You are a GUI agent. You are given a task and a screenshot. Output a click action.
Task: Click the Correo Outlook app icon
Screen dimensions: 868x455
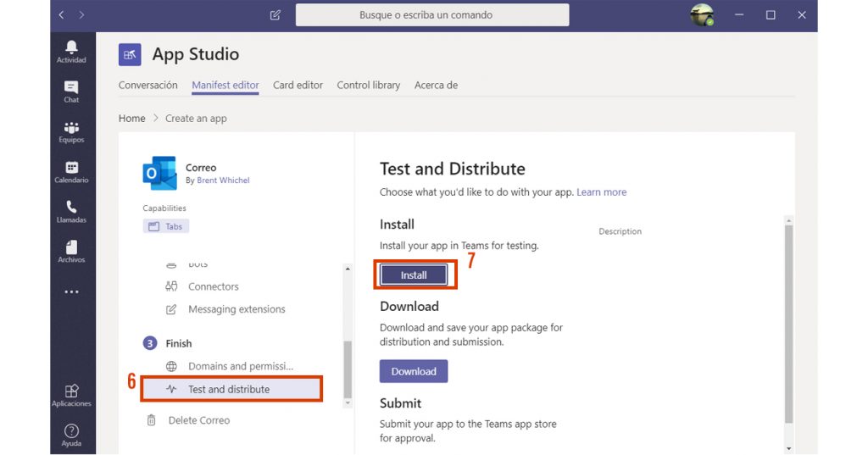(x=159, y=173)
